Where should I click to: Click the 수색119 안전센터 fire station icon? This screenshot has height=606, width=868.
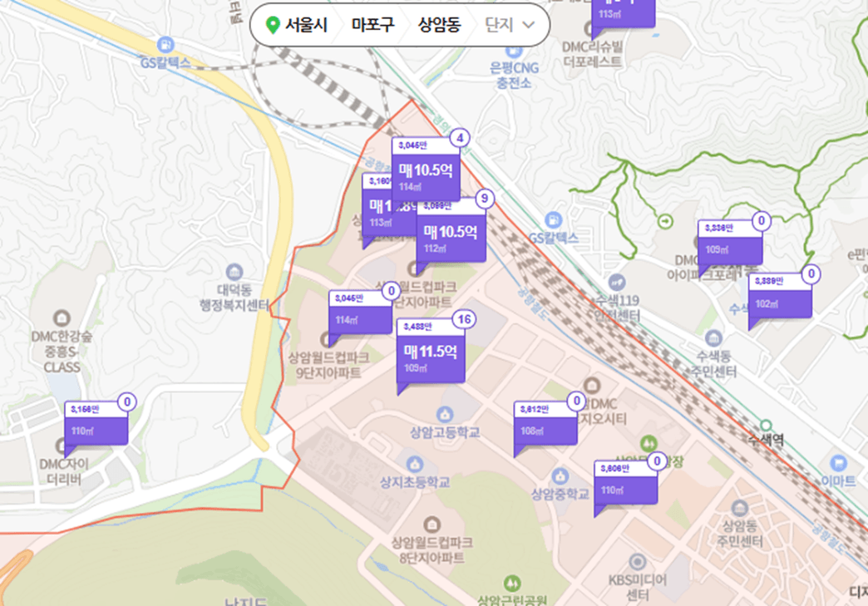pyautogui.click(x=616, y=283)
